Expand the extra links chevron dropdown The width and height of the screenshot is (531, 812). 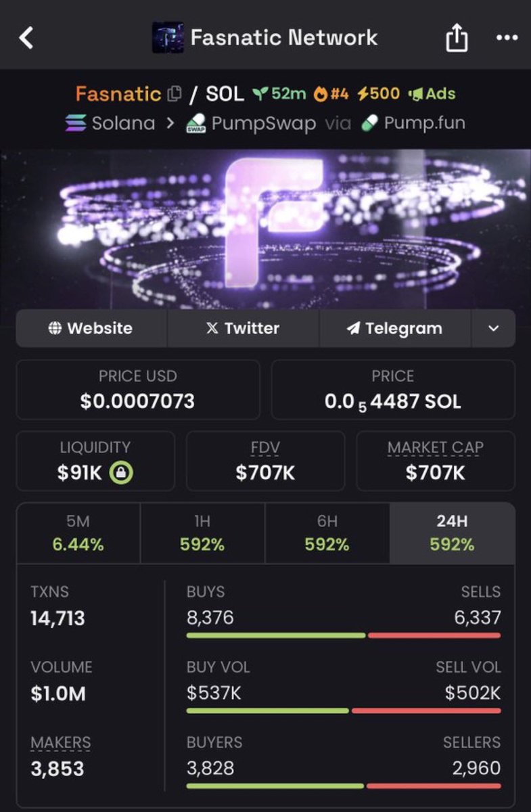[493, 328]
